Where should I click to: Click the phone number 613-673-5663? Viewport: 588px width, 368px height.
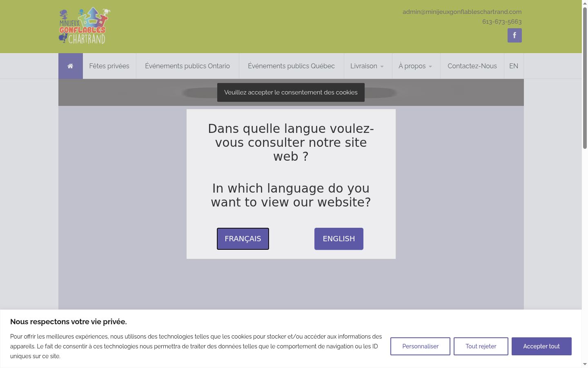point(502,22)
